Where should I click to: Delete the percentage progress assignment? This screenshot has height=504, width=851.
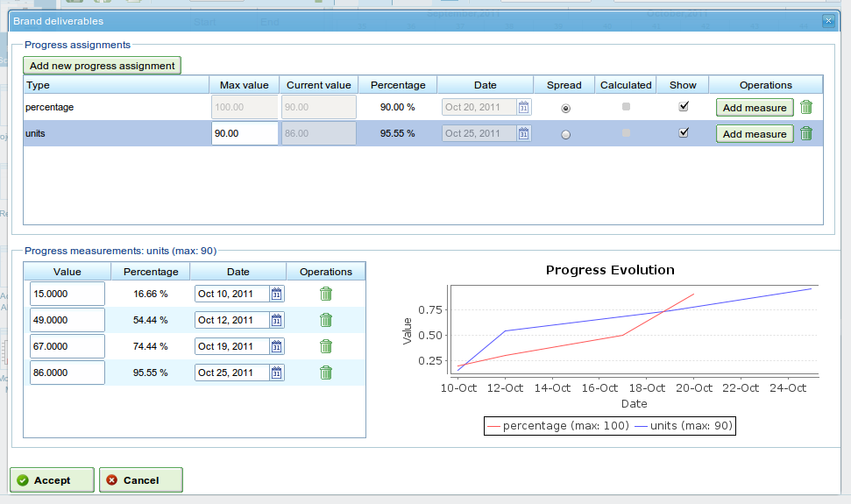(806, 108)
